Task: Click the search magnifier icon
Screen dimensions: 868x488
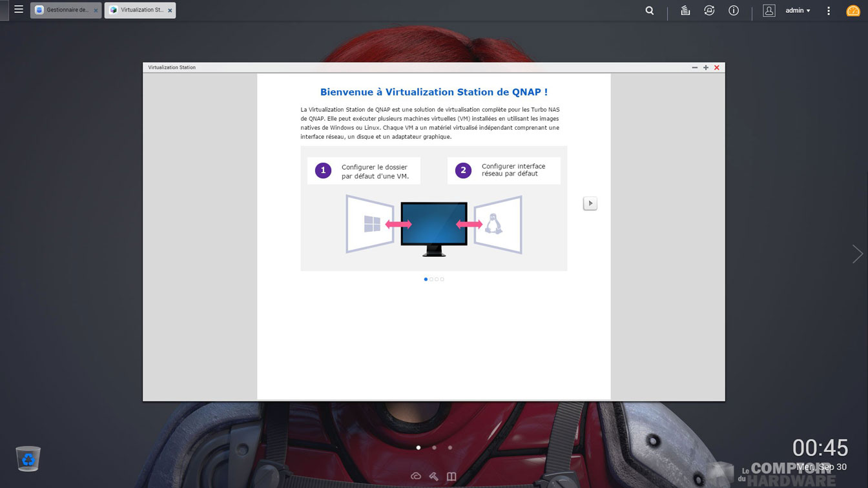Action: [650, 10]
